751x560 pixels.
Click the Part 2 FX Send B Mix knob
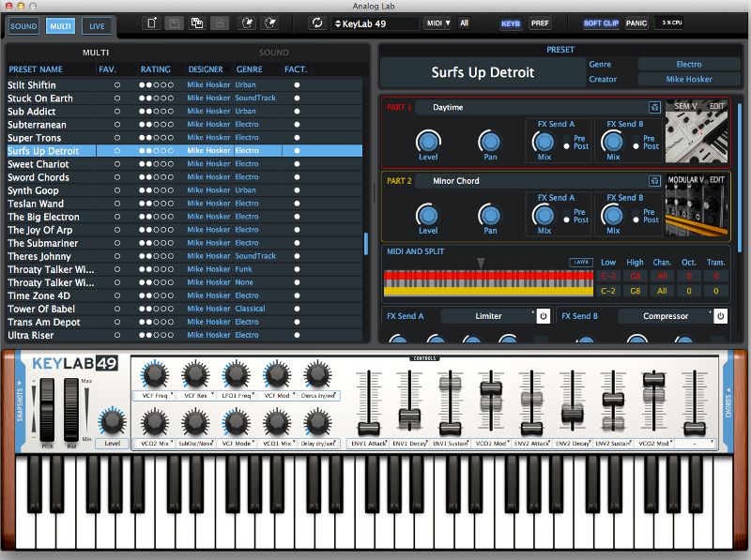coord(613,216)
